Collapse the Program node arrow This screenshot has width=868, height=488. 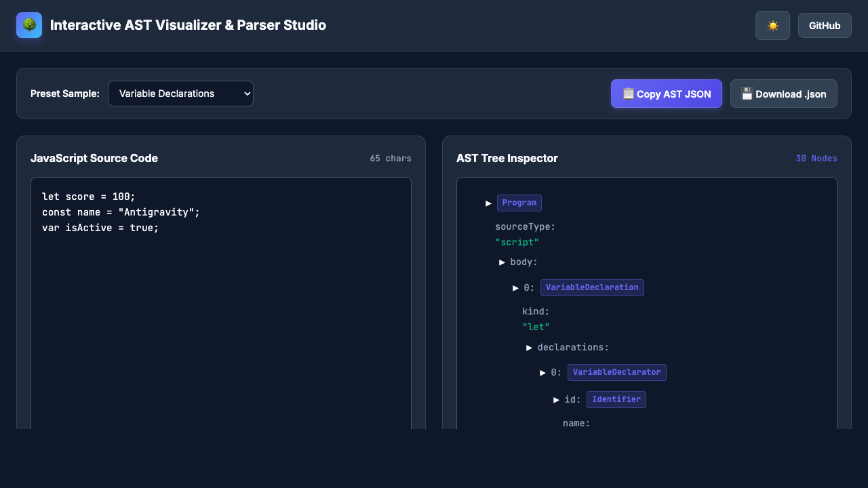(488, 203)
